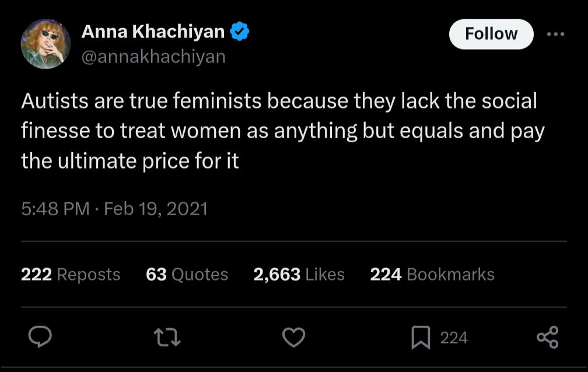The width and height of the screenshot is (588, 372).
Task: Follow Anna Khachiyan
Action: pos(491,34)
